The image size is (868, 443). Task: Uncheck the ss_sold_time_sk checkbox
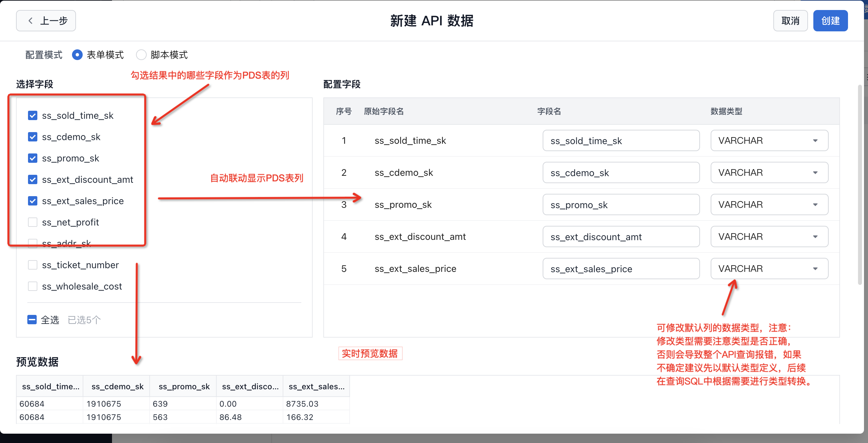pyautogui.click(x=33, y=116)
